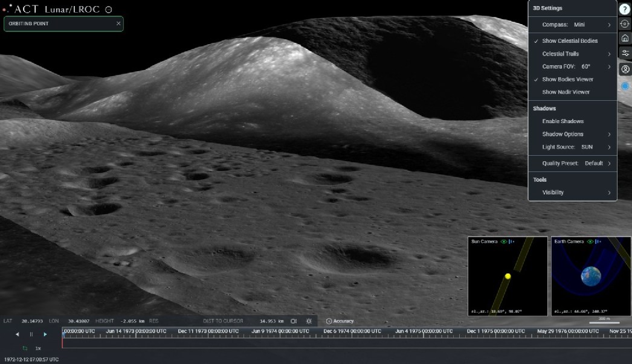Screen dimensions: 632x364
Task: Open the sliders settings icon
Action: click(x=625, y=53)
